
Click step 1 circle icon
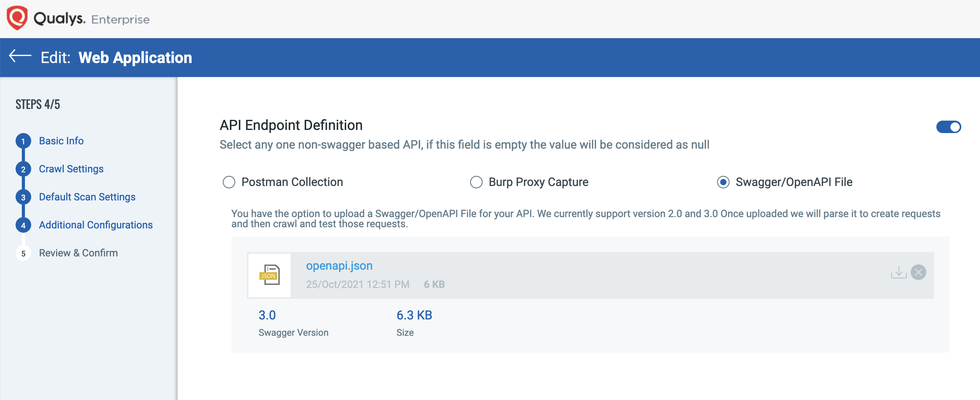click(x=23, y=141)
